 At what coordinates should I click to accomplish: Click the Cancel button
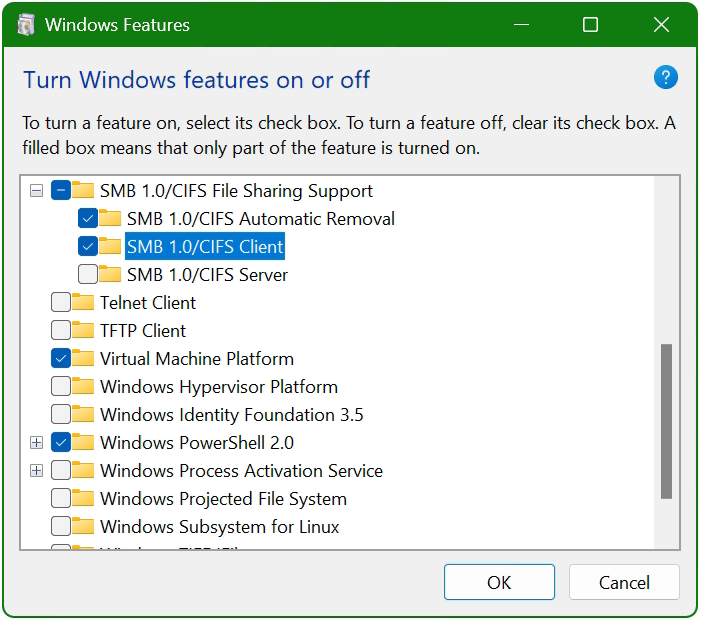pyautogui.click(x=624, y=582)
